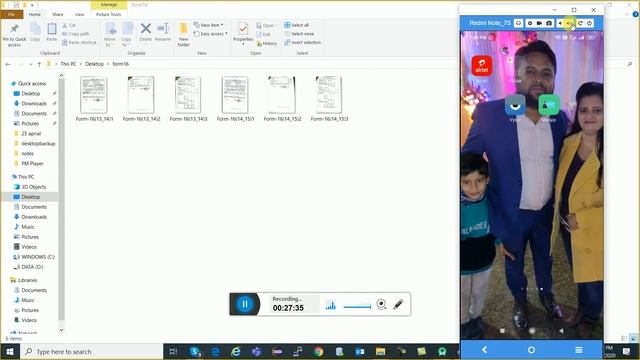Screen dimensions: 640x360
Task: Go up one folder level
Action: (x=39, y=64)
